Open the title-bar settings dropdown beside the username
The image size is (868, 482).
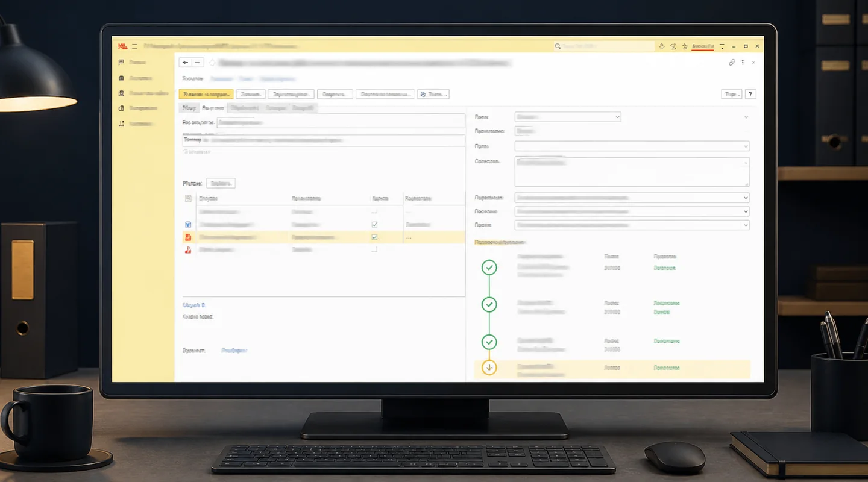click(722, 46)
